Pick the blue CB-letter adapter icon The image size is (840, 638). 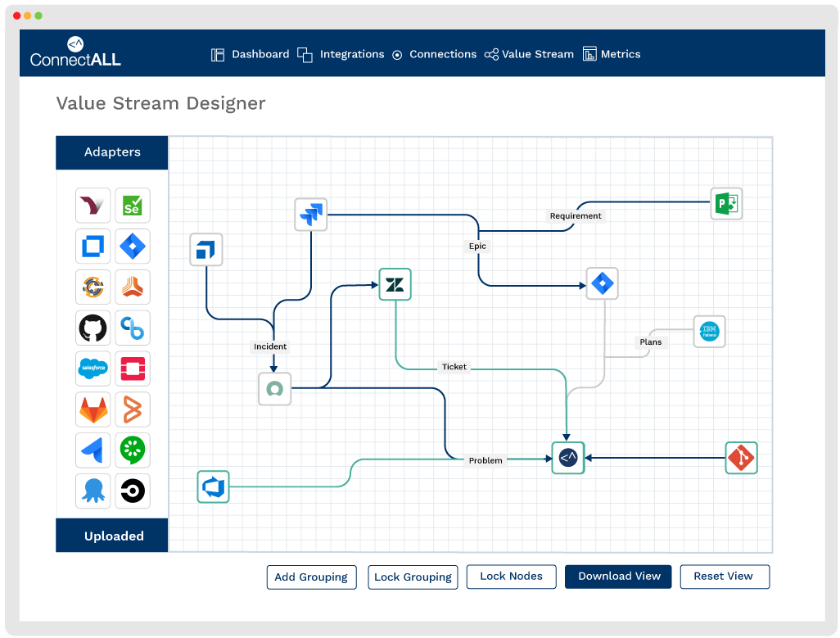point(133,328)
